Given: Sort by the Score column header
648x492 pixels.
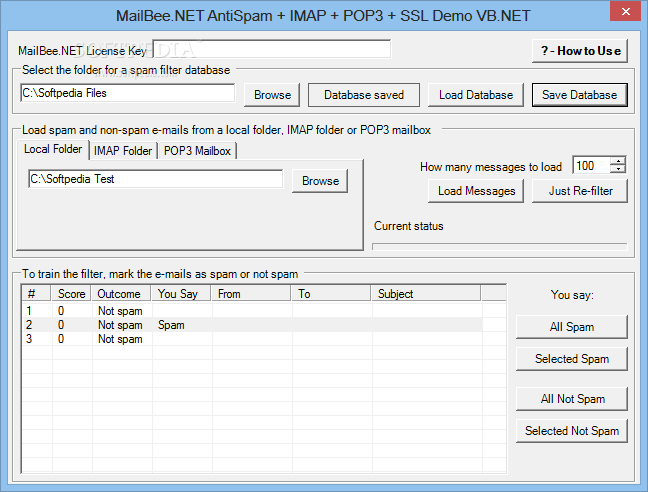Looking at the screenshot, I should [x=71, y=294].
